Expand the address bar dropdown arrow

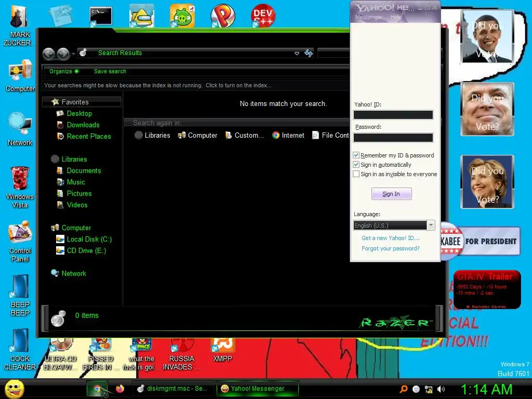pyautogui.click(x=297, y=54)
